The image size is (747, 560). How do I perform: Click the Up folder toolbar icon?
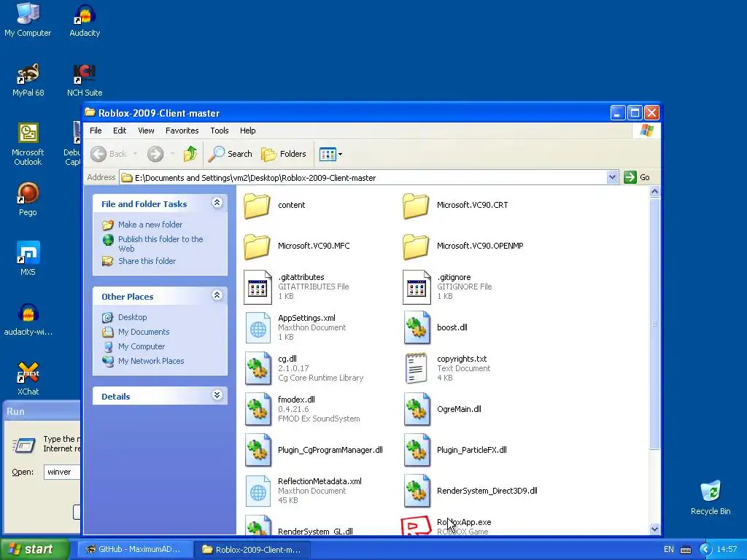click(x=190, y=154)
